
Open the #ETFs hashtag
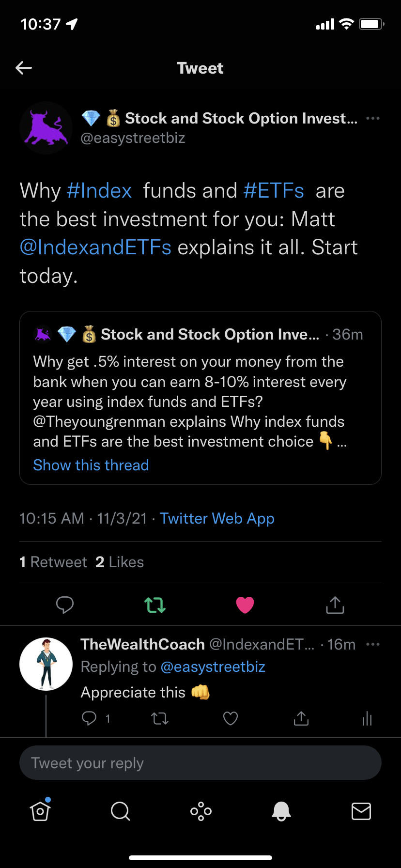point(274,191)
